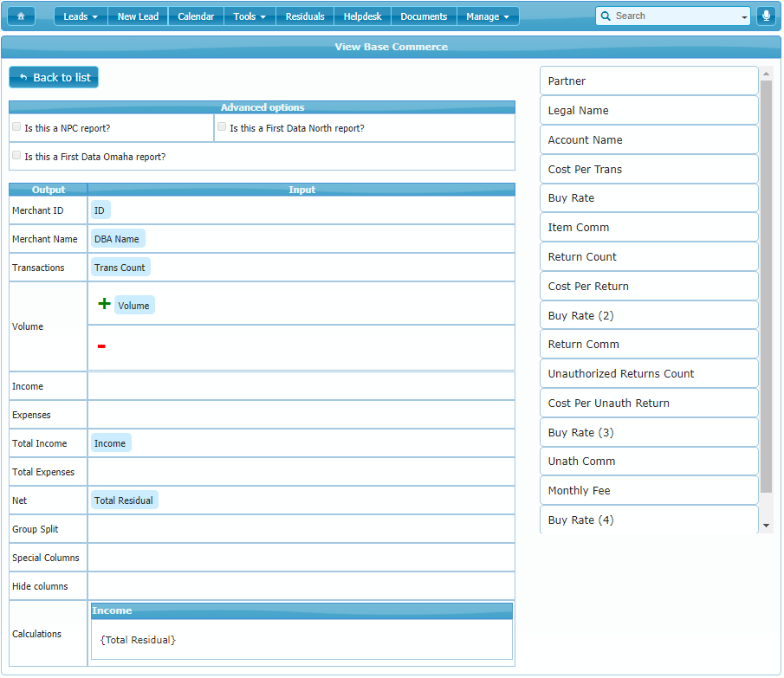Click the field list vertical scrollbar
Viewport: 784px width, 678px height.
click(766, 286)
